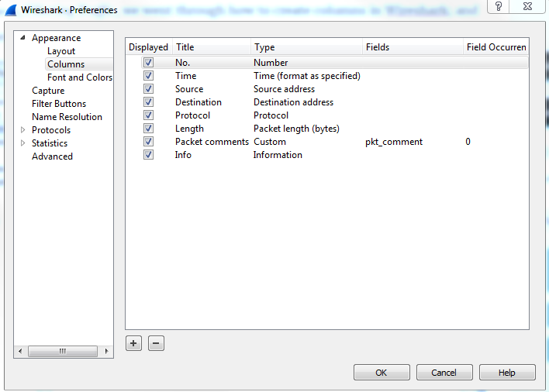Click "Time (format as specified)" type cell
This screenshot has width=549, height=392.
(307, 76)
